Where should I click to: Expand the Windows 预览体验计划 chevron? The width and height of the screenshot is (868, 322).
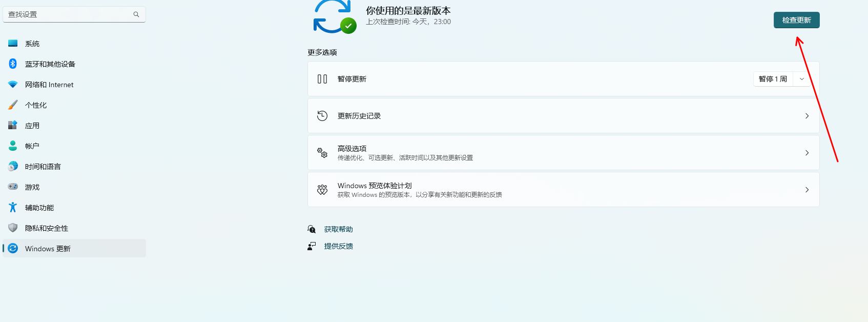pyautogui.click(x=807, y=190)
